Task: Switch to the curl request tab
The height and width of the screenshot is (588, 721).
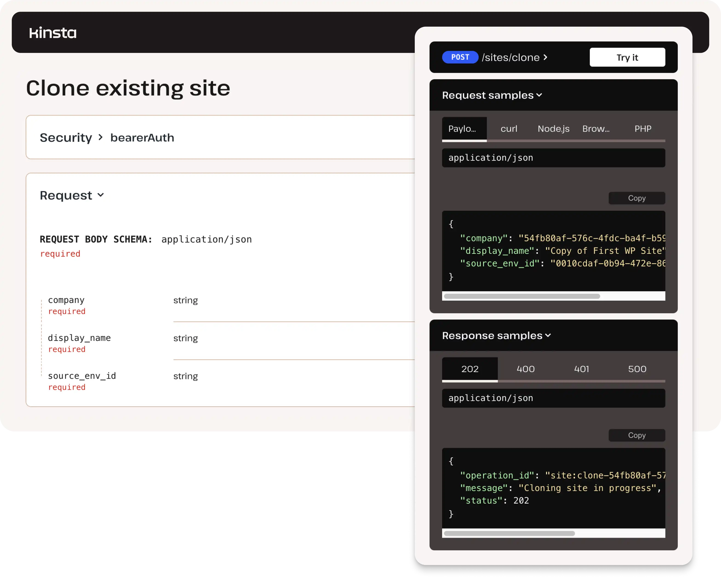Action: point(509,129)
